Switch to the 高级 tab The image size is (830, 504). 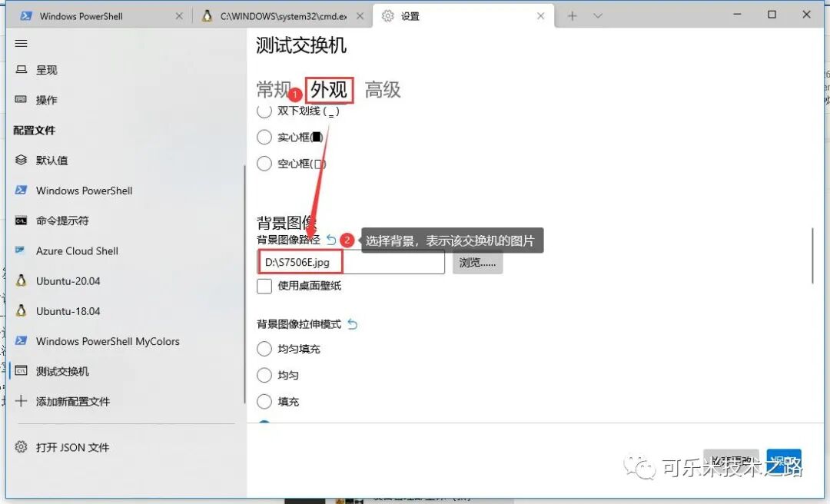382,90
